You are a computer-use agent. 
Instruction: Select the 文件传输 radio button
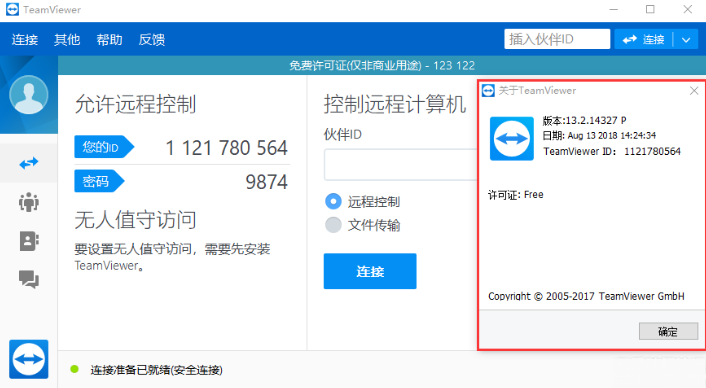pos(333,225)
